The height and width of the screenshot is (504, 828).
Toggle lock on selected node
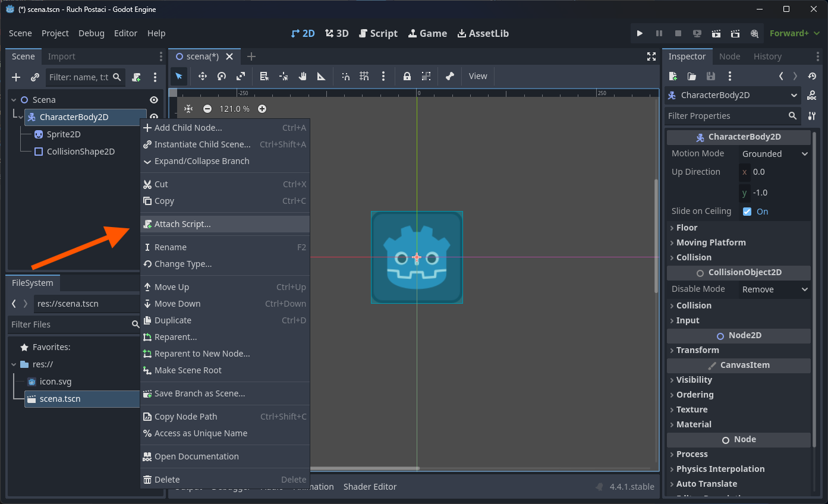coord(407,76)
